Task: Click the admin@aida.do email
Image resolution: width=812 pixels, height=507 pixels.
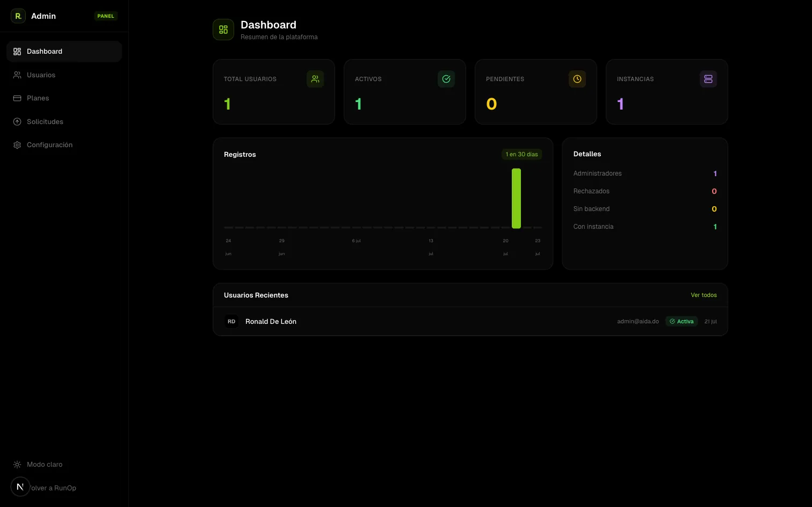Action: point(638,322)
